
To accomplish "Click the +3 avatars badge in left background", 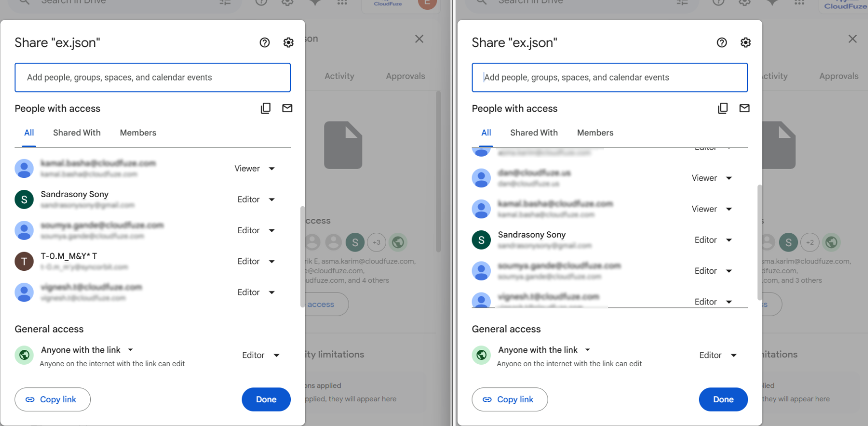I will pos(377,242).
